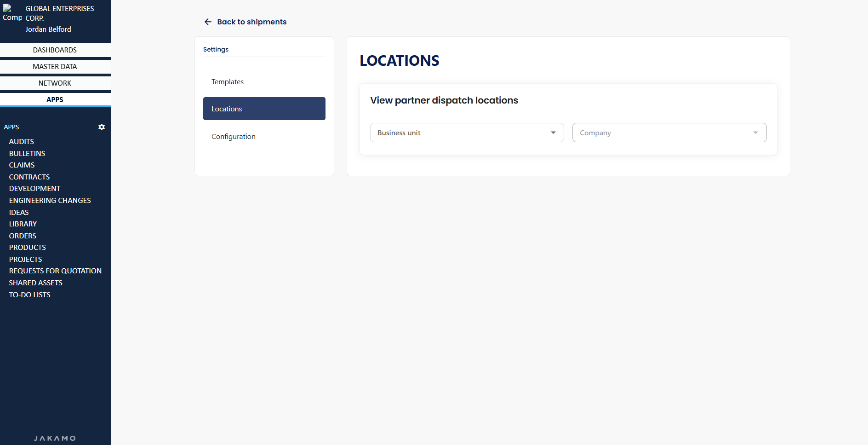Viewport: 868px width, 445px height.
Task: Switch to the Network tab
Action: (x=55, y=83)
